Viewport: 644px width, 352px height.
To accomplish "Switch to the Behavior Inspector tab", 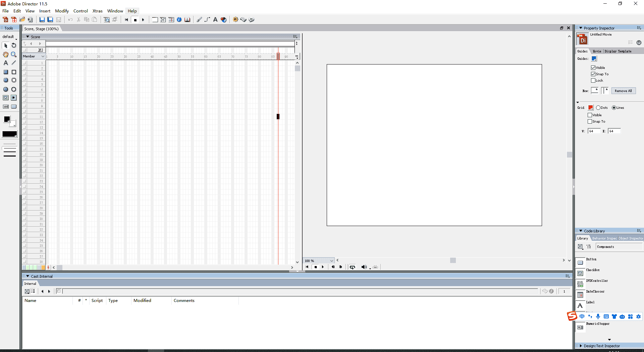I will point(604,238).
